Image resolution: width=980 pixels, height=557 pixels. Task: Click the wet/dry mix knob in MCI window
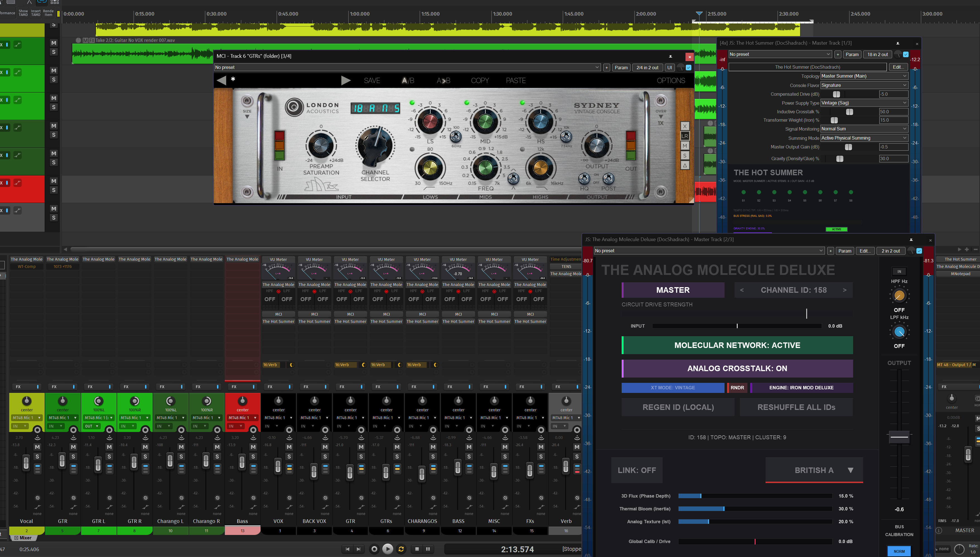pyautogui.click(x=681, y=67)
